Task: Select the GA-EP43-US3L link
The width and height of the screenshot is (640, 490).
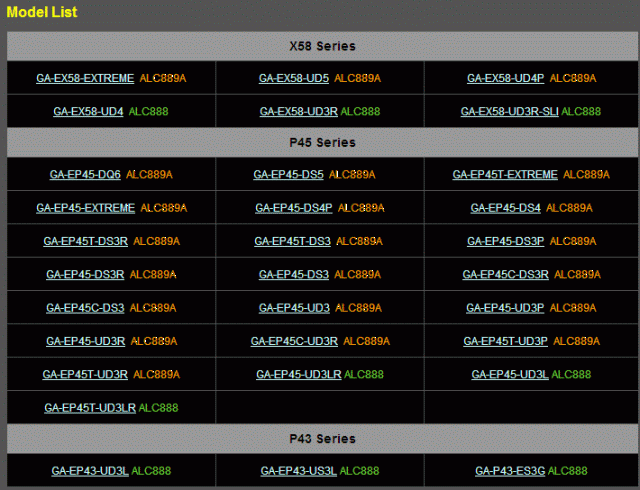Action: [299, 471]
